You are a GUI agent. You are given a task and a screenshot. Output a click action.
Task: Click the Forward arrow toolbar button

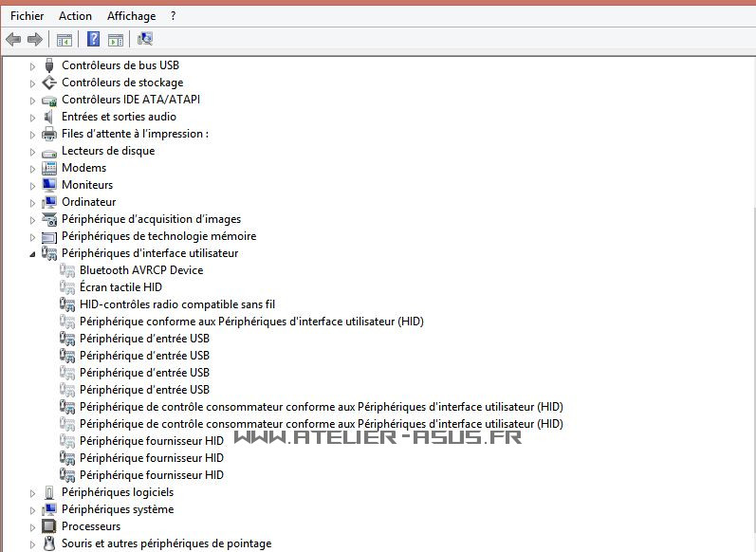[x=35, y=39]
